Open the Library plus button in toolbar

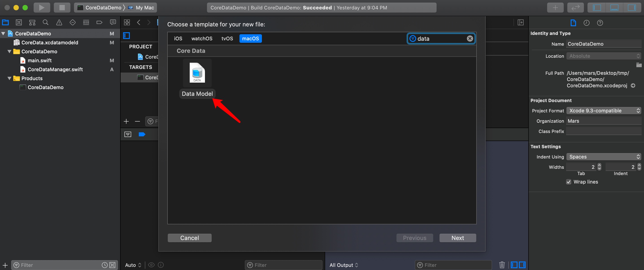pyautogui.click(x=555, y=7)
